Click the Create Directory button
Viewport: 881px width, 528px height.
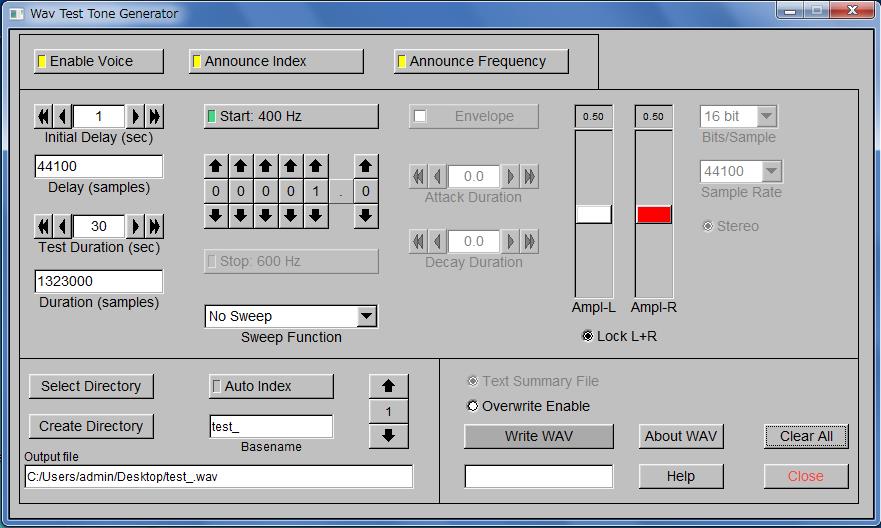[x=91, y=426]
